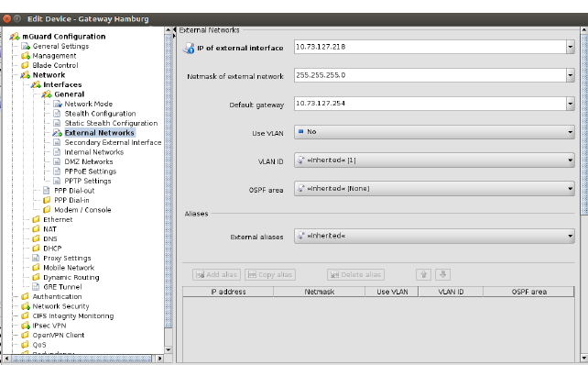Click the Copy alias button

(x=270, y=274)
